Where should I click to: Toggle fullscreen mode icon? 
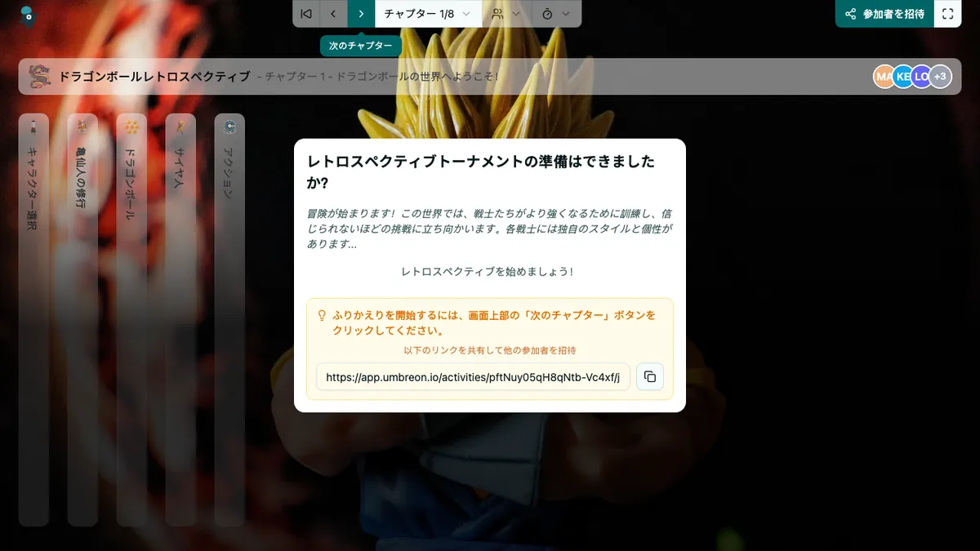pyautogui.click(x=947, y=14)
